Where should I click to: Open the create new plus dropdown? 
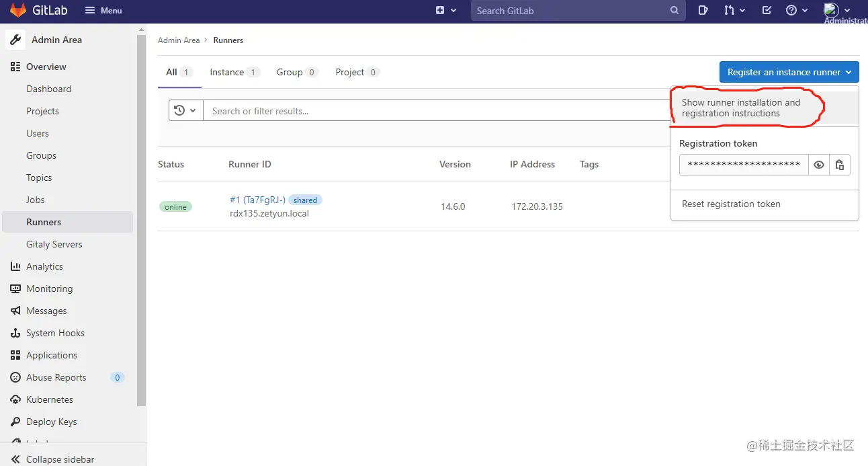[x=446, y=10]
